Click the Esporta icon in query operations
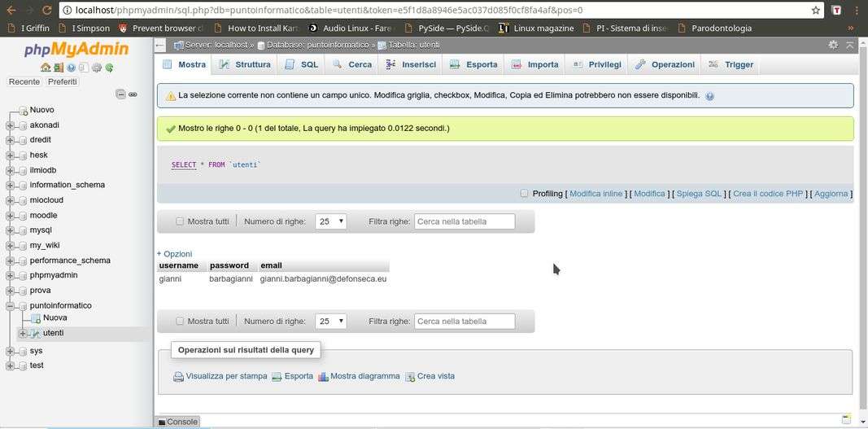The width and height of the screenshot is (868, 429). pos(277,377)
